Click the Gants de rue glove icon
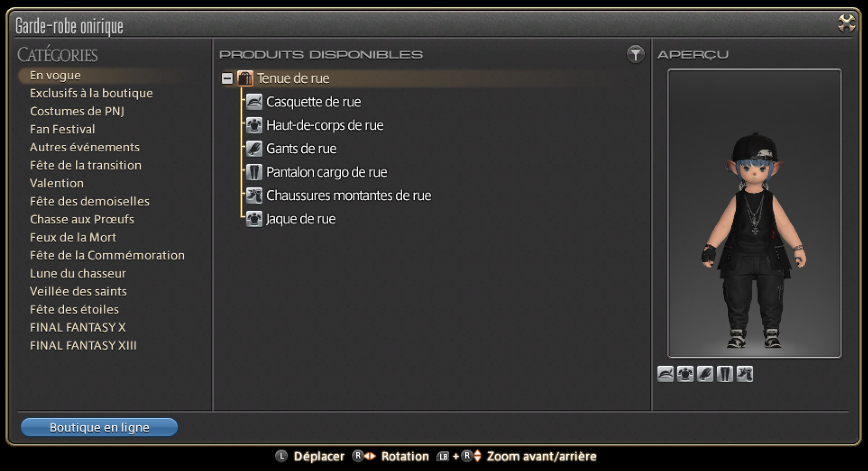The width and height of the screenshot is (868, 471). click(254, 149)
